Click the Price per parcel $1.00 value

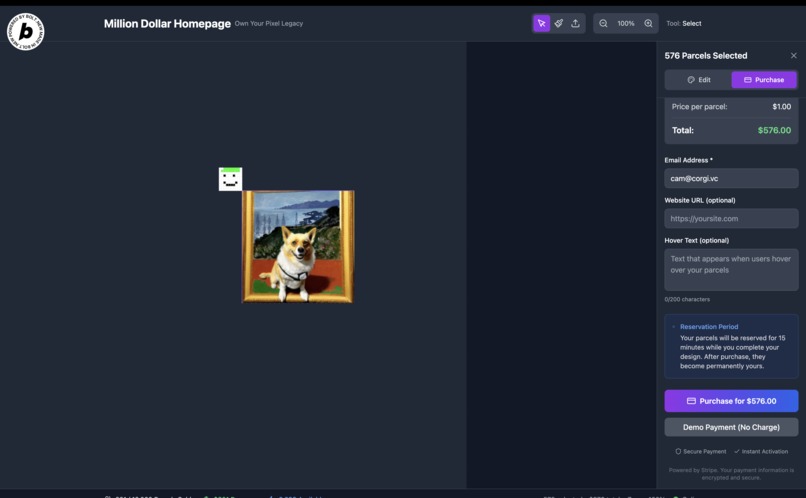(781, 107)
